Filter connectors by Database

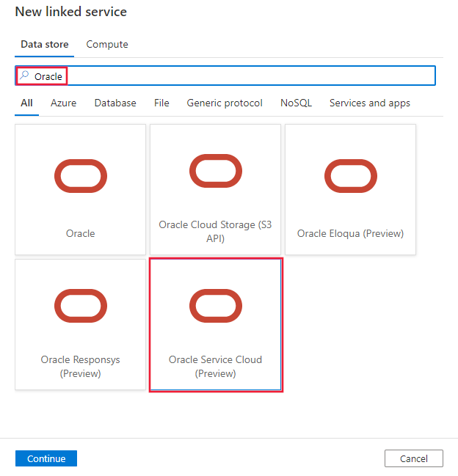pyautogui.click(x=115, y=103)
